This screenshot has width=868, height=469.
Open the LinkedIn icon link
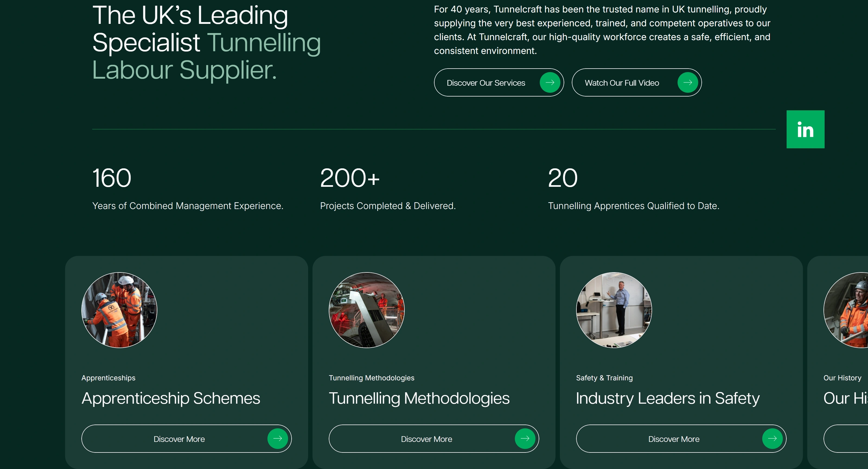click(805, 129)
